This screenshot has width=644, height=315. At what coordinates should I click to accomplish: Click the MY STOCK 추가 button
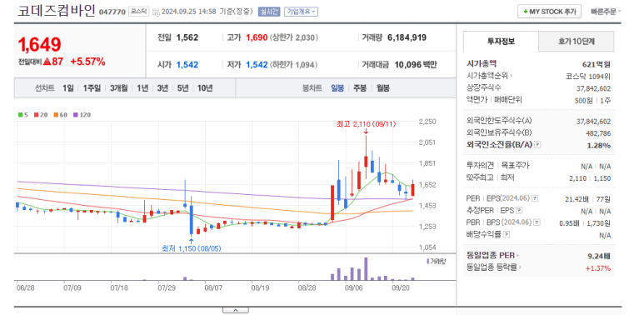(549, 12)
